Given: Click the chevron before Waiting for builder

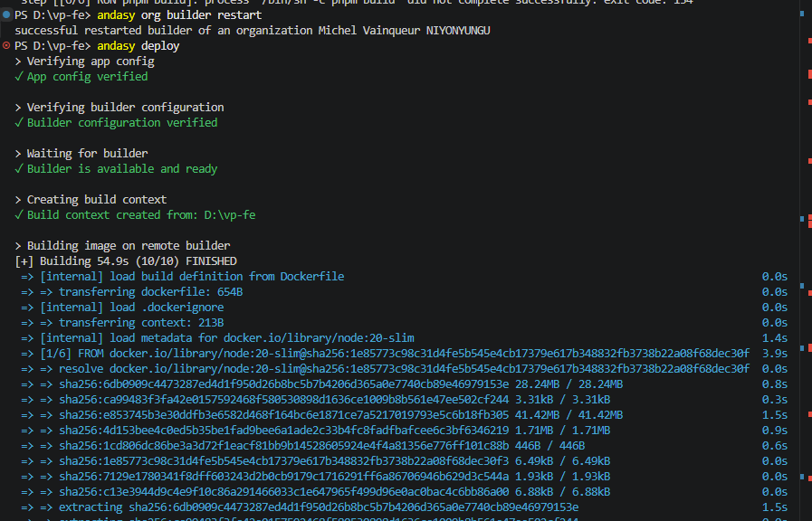Looking at the screenshot, I should click(19, 154).
